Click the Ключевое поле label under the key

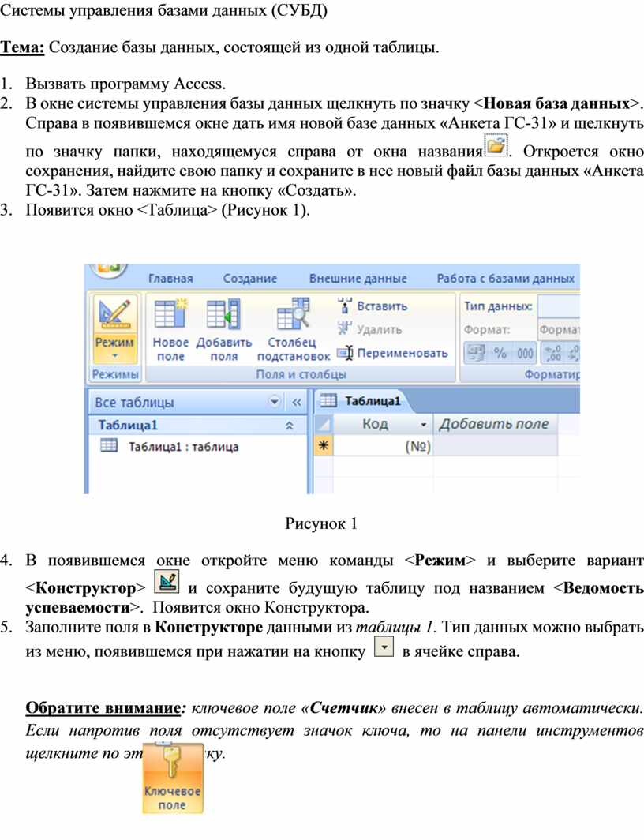point(172,797)
